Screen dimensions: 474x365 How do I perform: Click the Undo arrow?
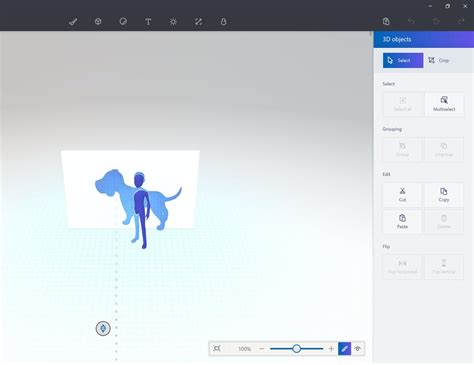(411, 22)
